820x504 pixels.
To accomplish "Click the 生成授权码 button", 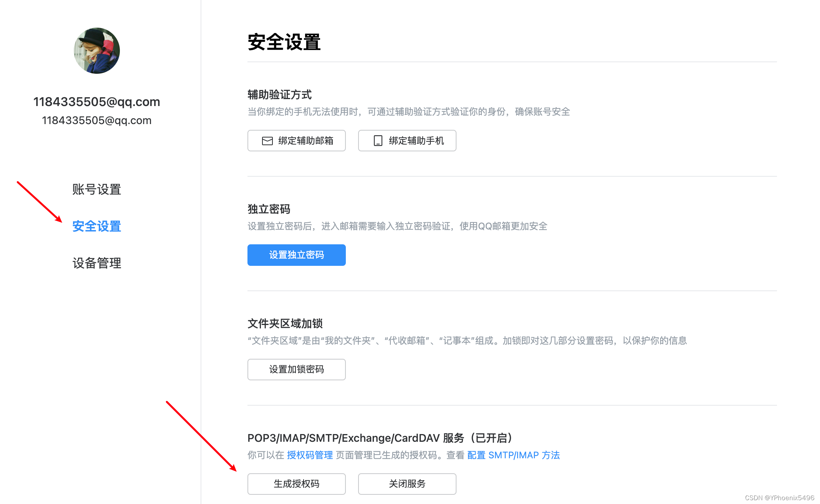I will pos(296,484).
